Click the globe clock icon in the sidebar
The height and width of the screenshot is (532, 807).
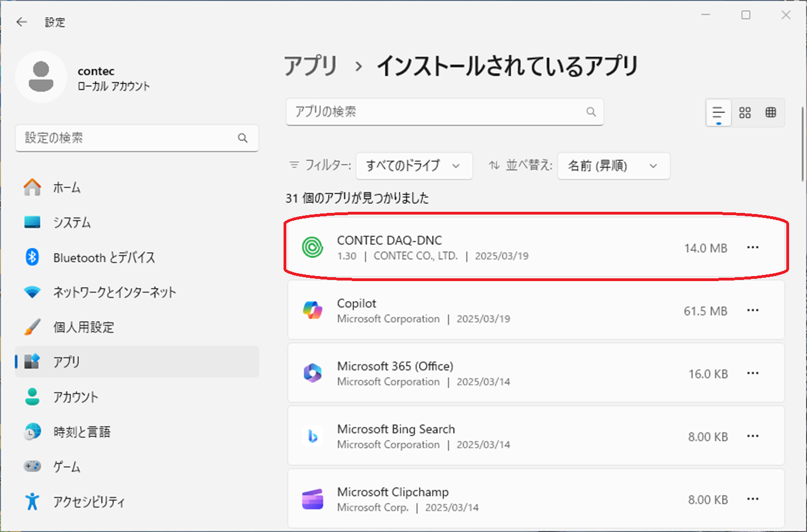point(32,431)
